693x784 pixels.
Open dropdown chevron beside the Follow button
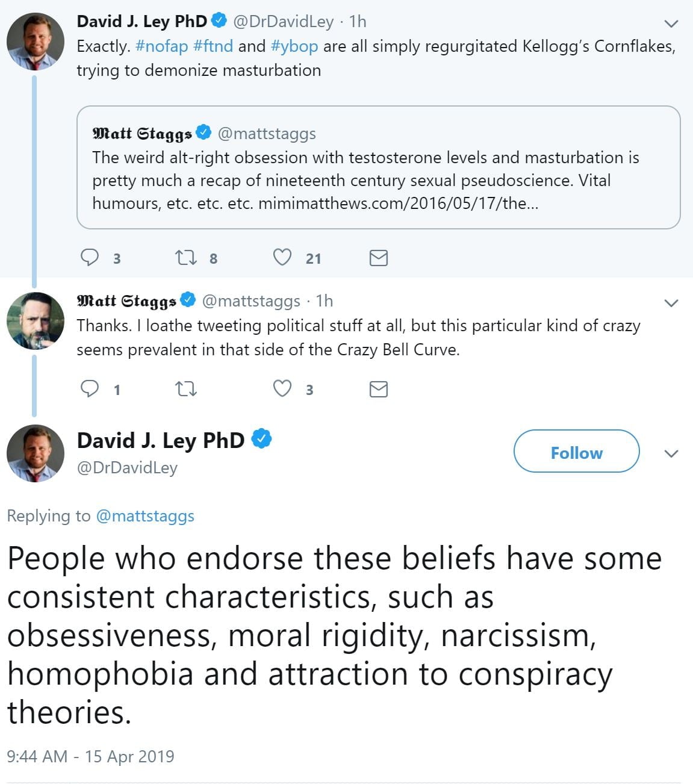671,453
